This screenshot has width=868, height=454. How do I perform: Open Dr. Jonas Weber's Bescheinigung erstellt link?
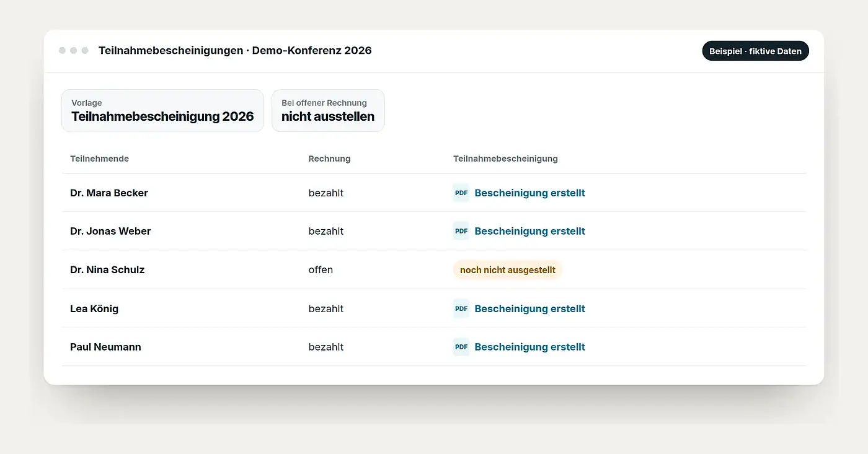[x=529, y=231]
